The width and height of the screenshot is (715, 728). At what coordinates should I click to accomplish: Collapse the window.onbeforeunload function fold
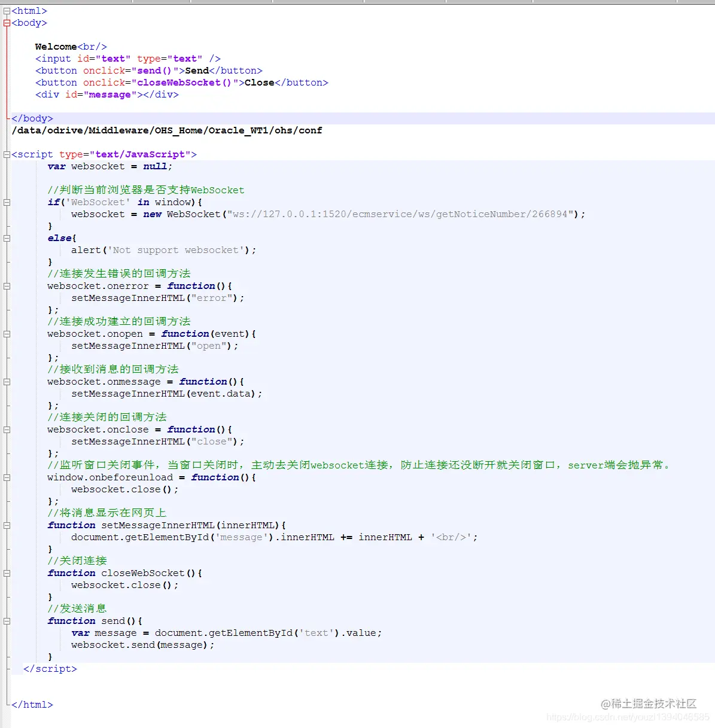pos(7,477)
